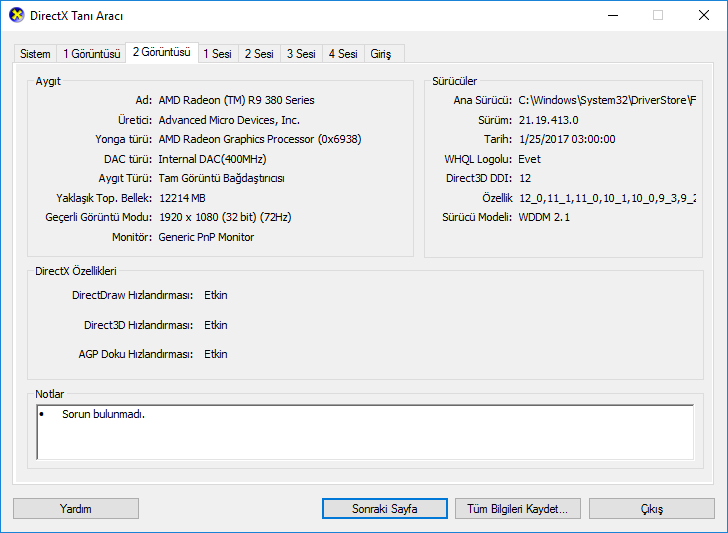
Task: Click the Geçerli Görüntü Modu label
Action: (98, 217)
